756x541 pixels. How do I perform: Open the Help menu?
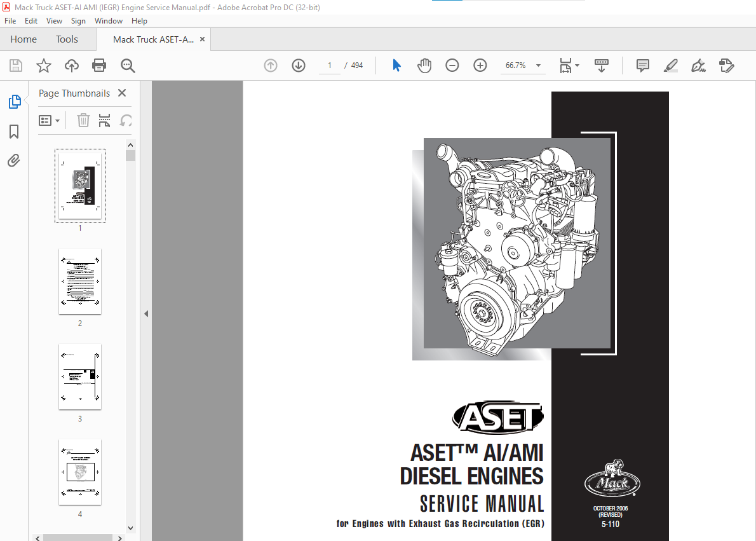139,21
